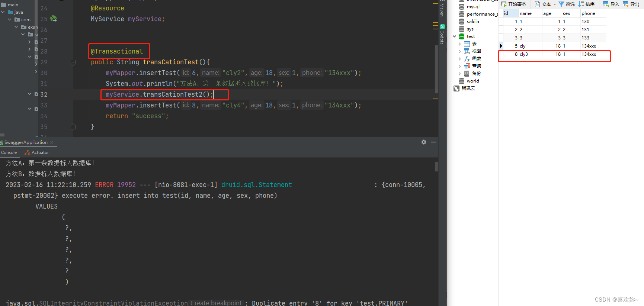The image size is (644, 306).
Task: Click the 查询 query icon
Action: coord(467,66)
